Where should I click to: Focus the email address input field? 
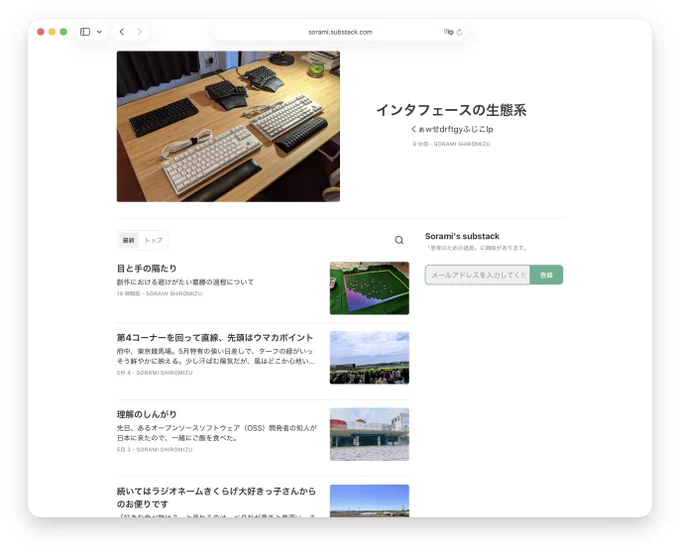[477, 275]
